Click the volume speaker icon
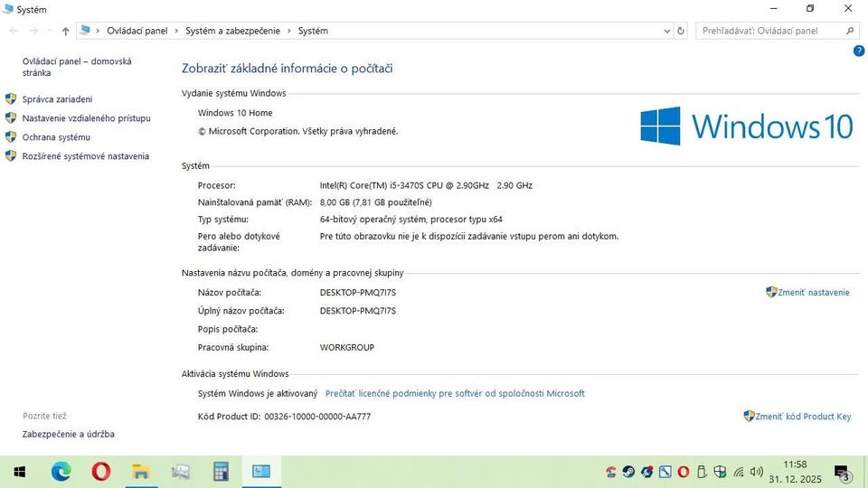868x488 pixels. click(x=756, y=472)
